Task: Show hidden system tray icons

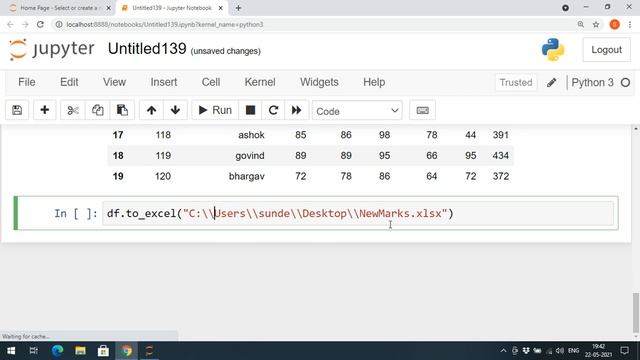Action: pos(503,351)
